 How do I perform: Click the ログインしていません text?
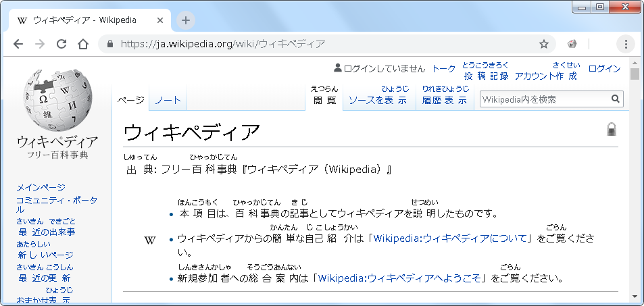385,69
